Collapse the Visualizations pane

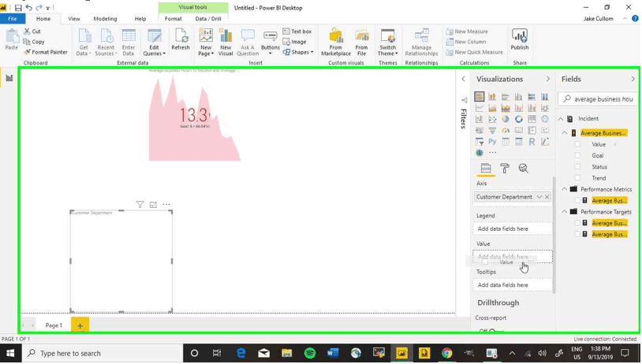point(548,79)
